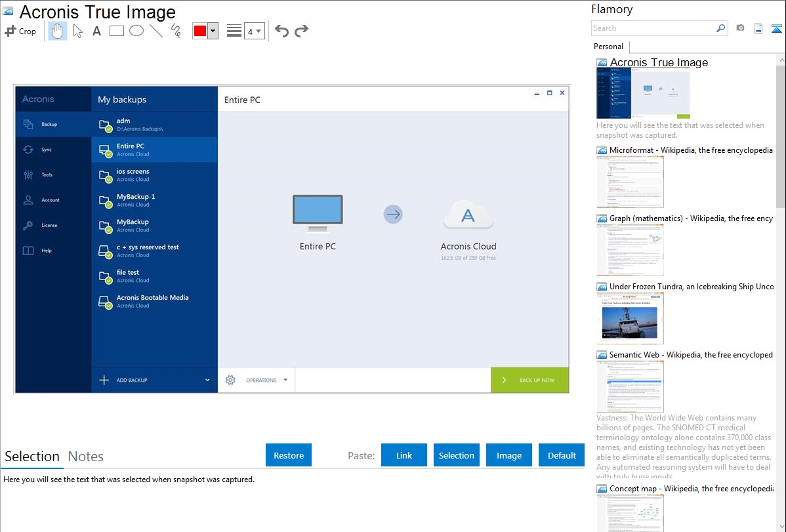Open the Concept map Wikipedia snapshot title
786x532 pixels.
(692, 488)
